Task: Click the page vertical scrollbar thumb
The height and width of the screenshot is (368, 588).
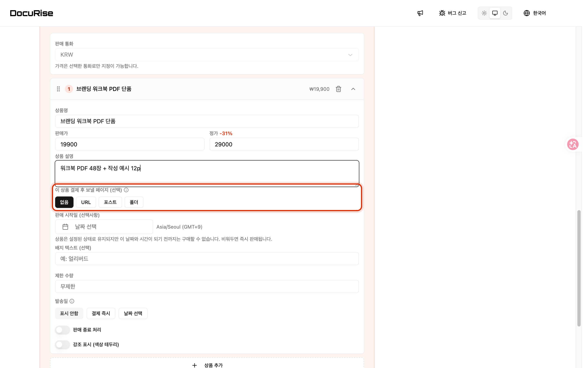Action: 579,268
